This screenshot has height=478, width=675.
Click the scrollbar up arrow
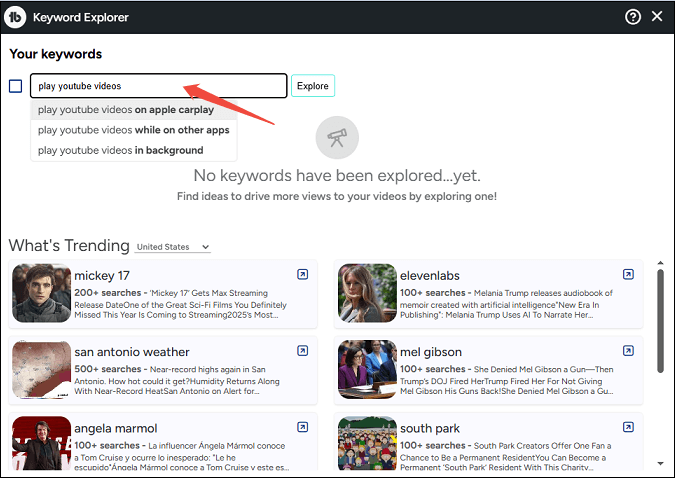click(660, 263)
